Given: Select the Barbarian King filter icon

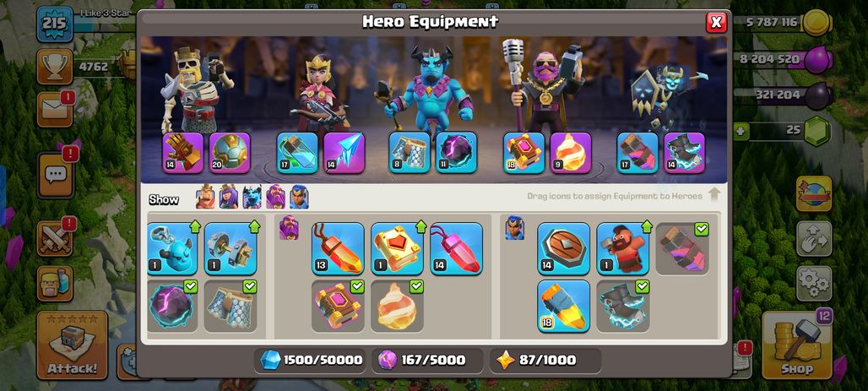Looking at the screenshot, I should [x=205, y=197].
